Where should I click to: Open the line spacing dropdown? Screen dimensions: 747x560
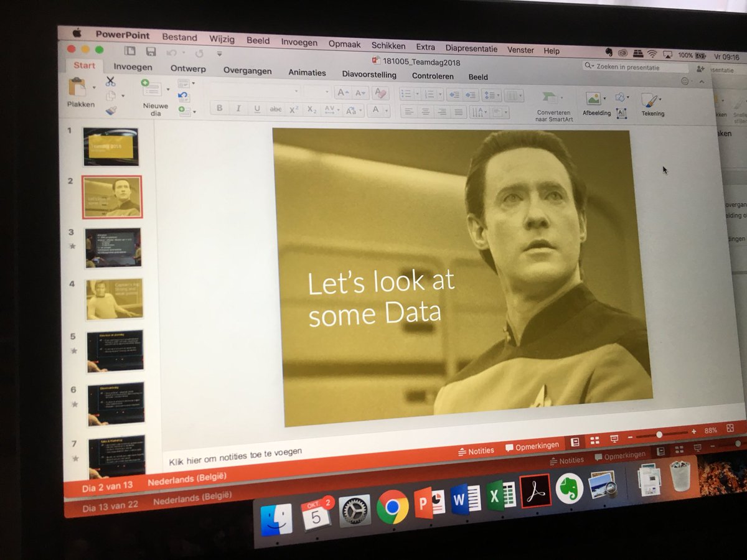[492, 96]
